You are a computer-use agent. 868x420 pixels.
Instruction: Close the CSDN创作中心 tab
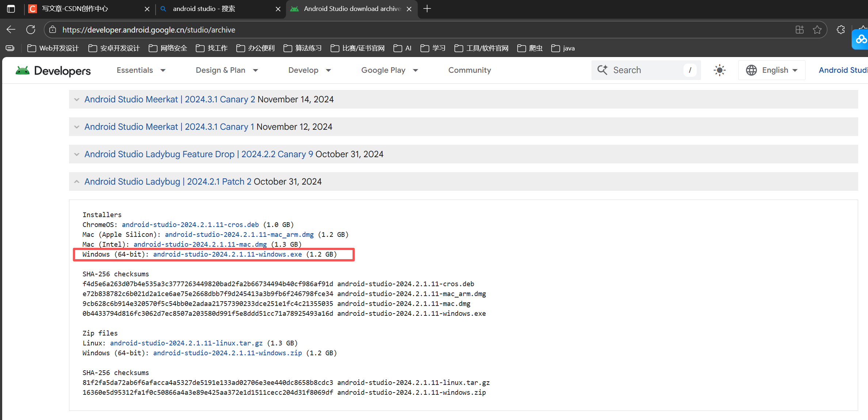click(147, 9)
